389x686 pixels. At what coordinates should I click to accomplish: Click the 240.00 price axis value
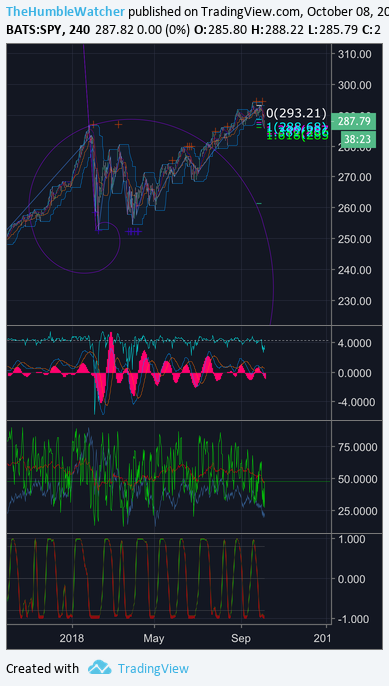354,270
